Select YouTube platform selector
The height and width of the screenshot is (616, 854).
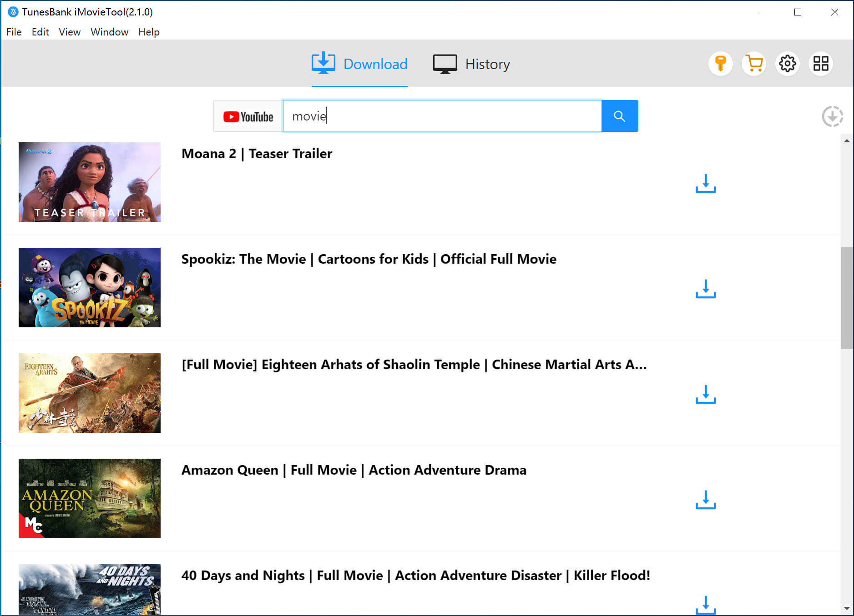pos(248,116)
